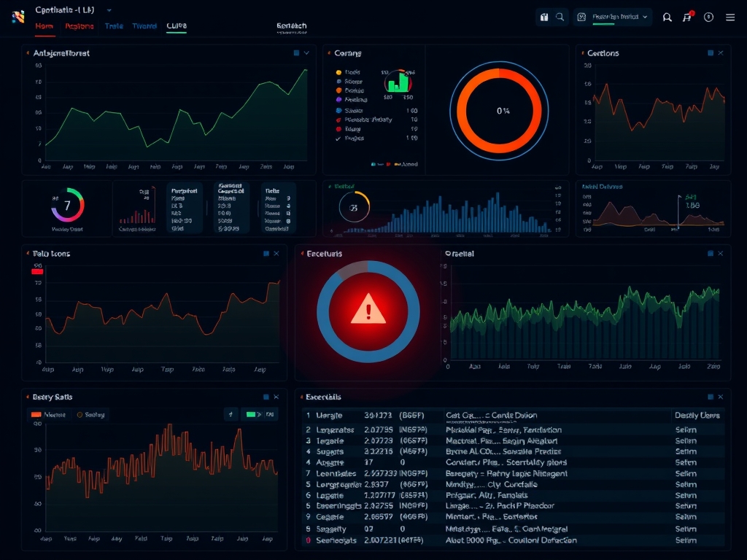This screenshot has width=747, height=560.
Task: Open the hamburger menu in header
Action: [x=730, y=17]
